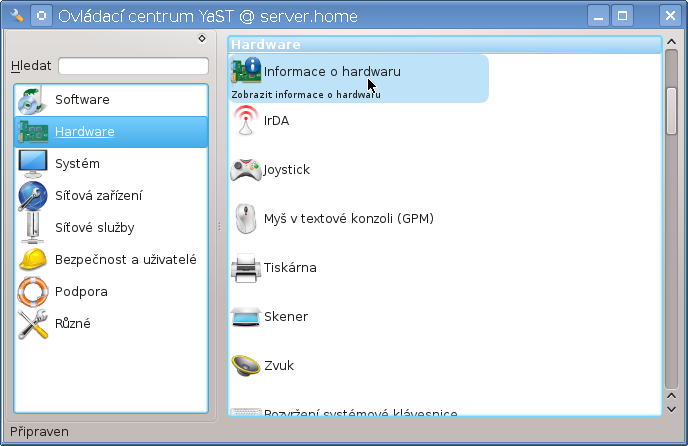
Task: Launch Myš v textové konzoli (GPM) text
Action: [349, 219]
